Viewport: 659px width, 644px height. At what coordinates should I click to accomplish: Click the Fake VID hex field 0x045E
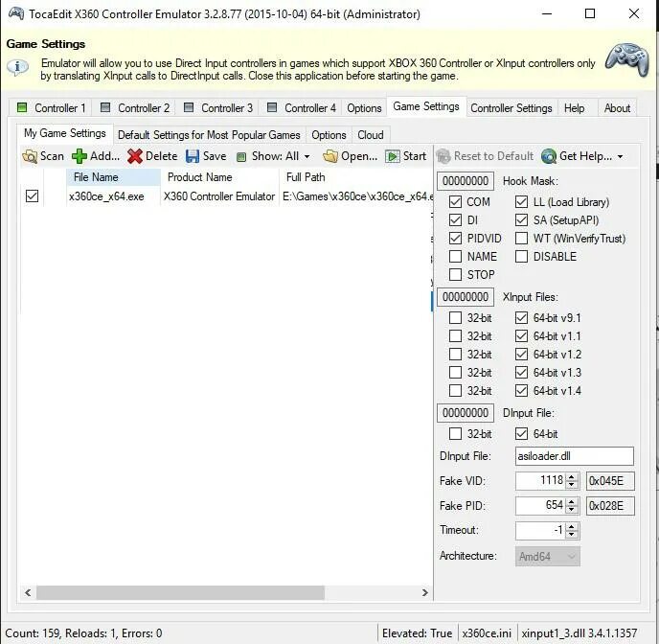coord(610,481)
